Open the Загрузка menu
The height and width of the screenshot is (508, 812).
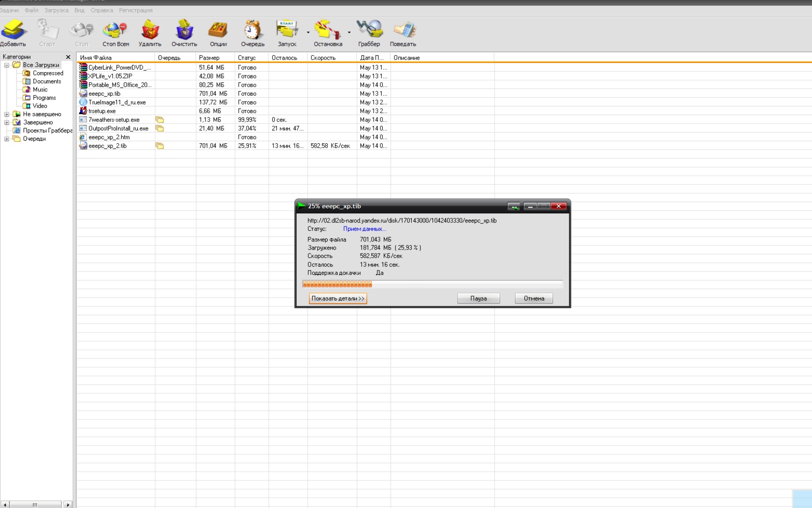point(56,10)
